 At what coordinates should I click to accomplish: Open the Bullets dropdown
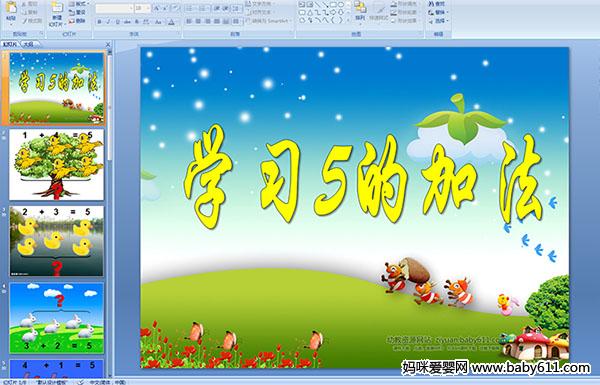point(191,8)
